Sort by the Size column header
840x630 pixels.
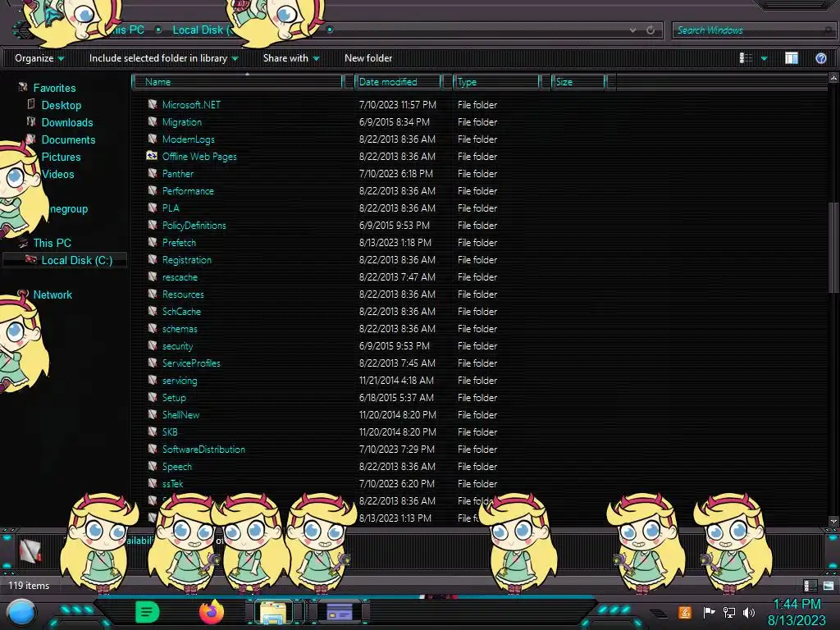(579, 81)
